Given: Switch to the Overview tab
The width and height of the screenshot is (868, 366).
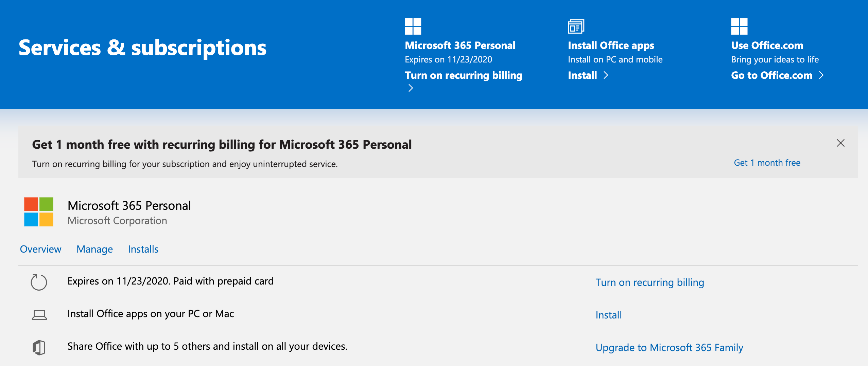Looking at the screenshot, I should coord(40,249).
